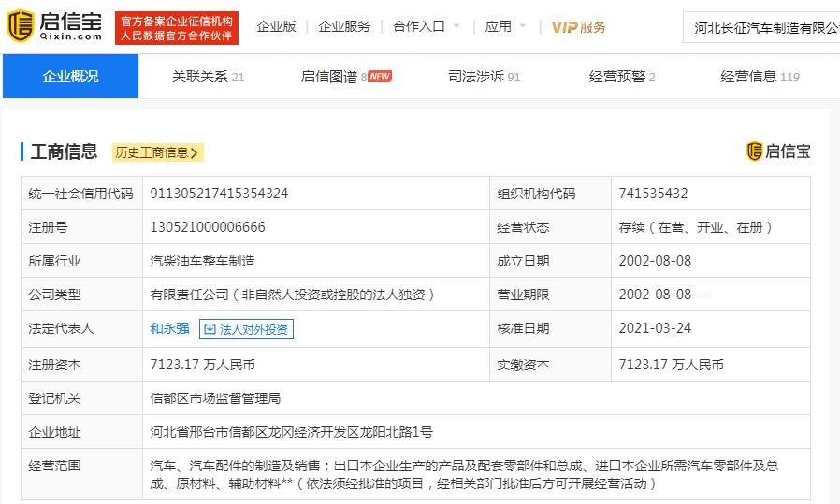
Task: Click registration number 130521000006666
Action: tap(208, 227)
